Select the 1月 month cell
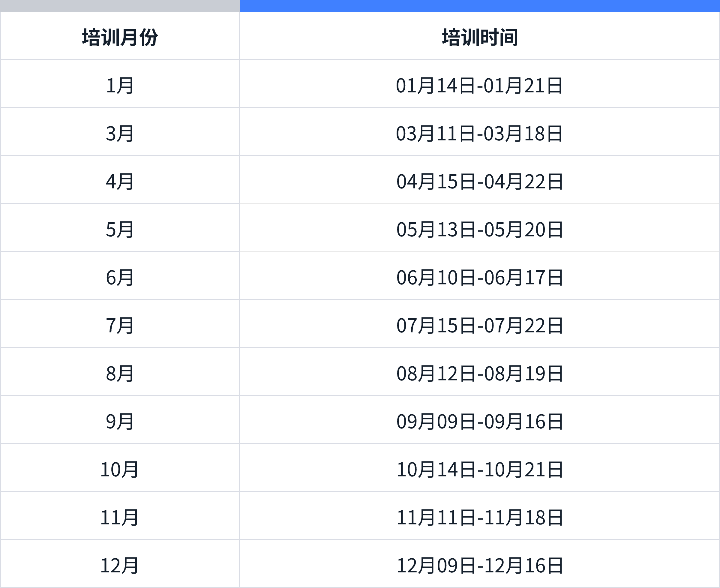 coord(120,85)
